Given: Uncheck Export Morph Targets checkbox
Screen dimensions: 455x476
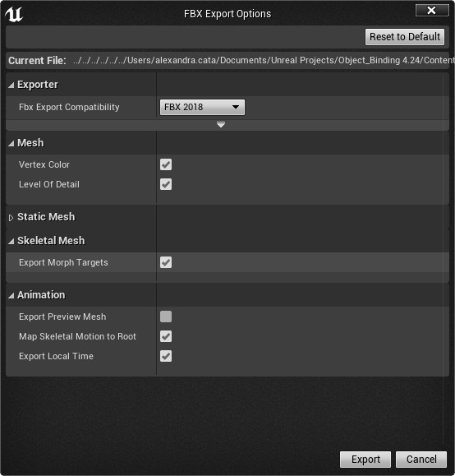Looking at the screenshot, I should pyautogui.click(x=166, y=262).
